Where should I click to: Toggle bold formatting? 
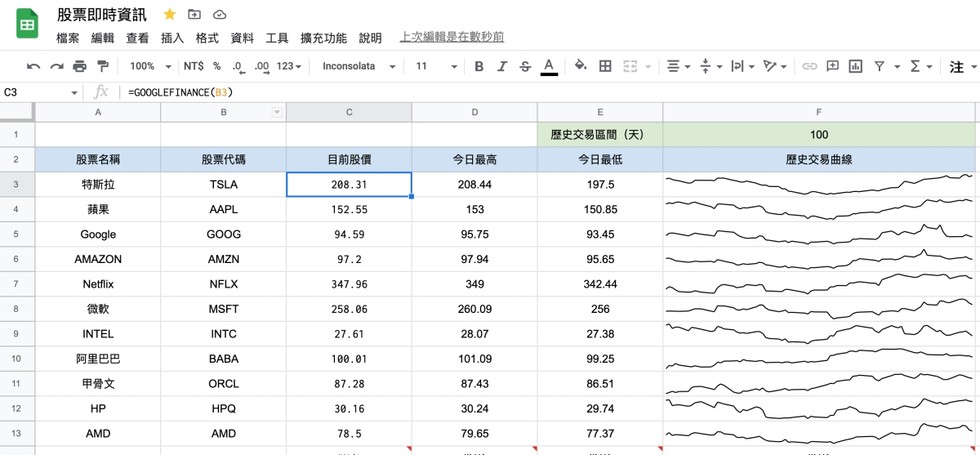point(479,66)
